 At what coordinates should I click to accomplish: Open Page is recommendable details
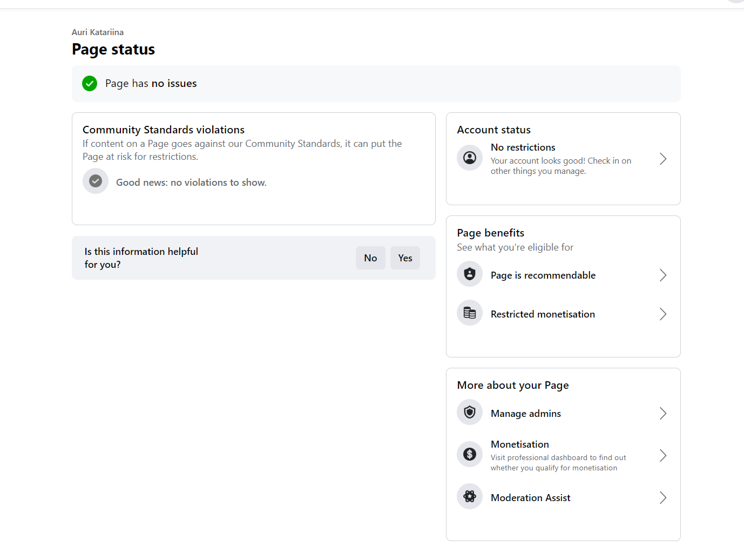[563, 275]
